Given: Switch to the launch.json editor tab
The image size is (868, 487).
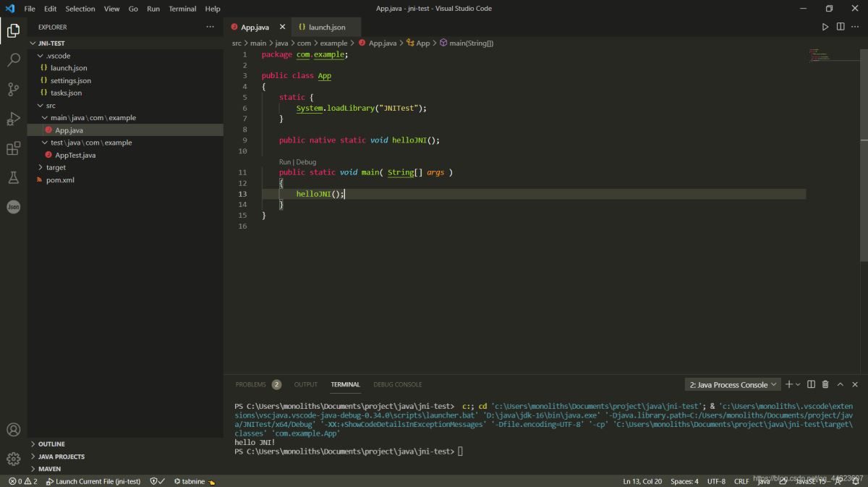Looking at the screenshot, I should 326,27.
